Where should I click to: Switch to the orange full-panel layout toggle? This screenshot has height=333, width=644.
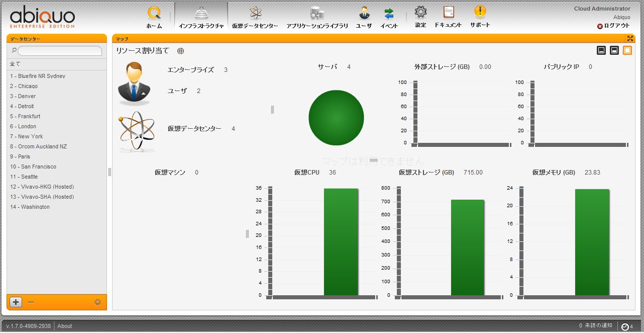tap(627, 50)
